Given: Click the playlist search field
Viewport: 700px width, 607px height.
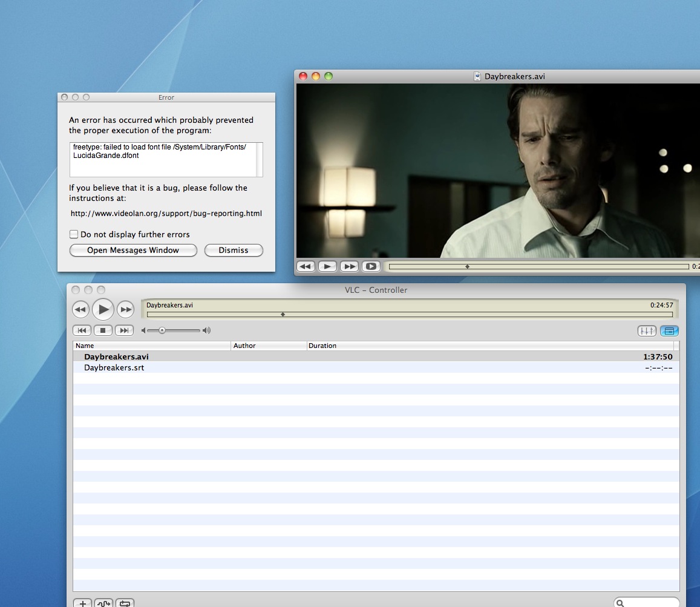Looking at the screenshot, I should (x=646, y=603).
